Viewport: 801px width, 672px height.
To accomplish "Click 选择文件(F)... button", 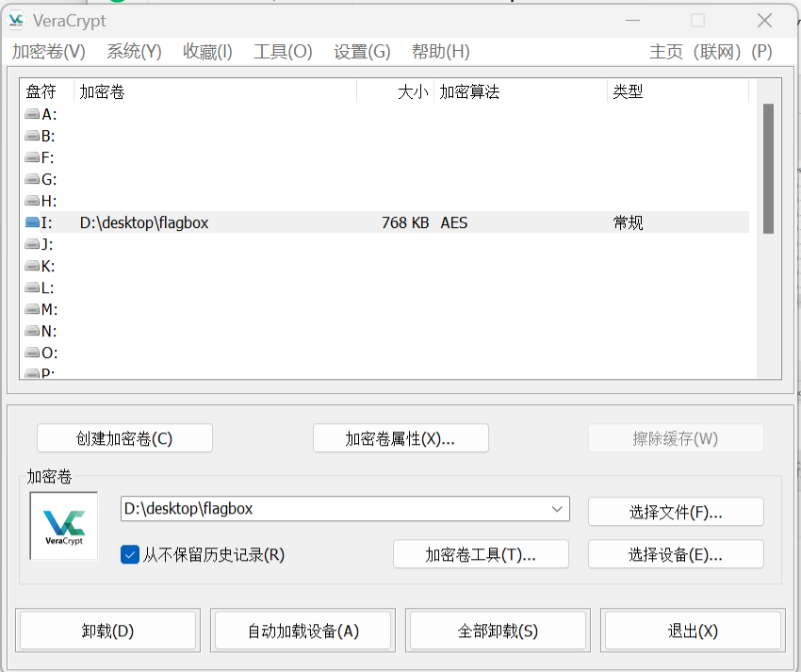I will point(676,512).
